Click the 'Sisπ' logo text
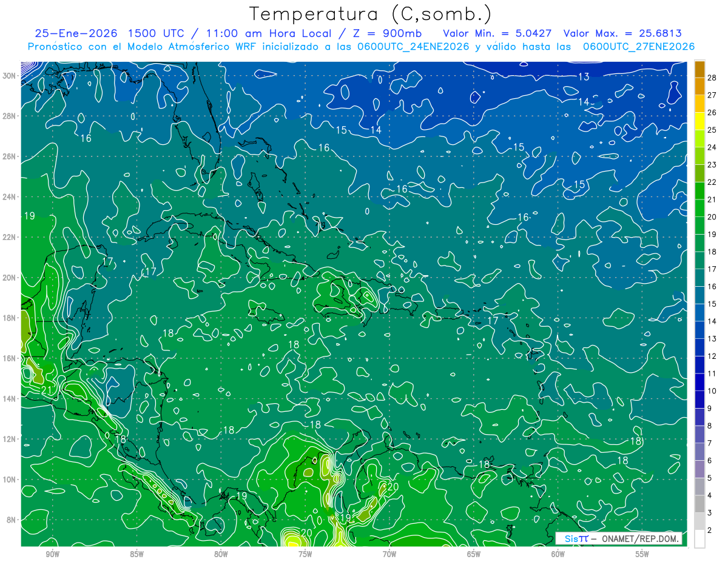The height and width of the screenshot is (562, 728). 576,539
